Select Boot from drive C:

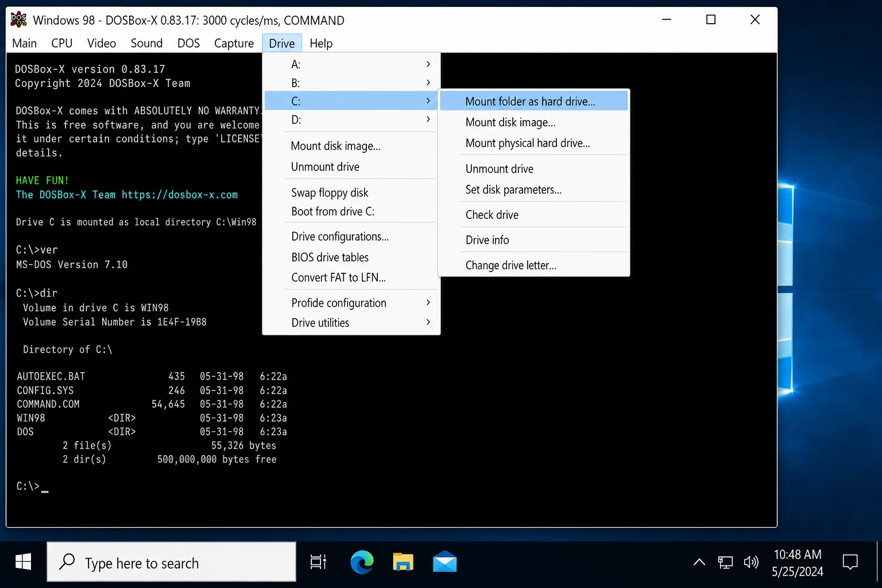[351, 211]
